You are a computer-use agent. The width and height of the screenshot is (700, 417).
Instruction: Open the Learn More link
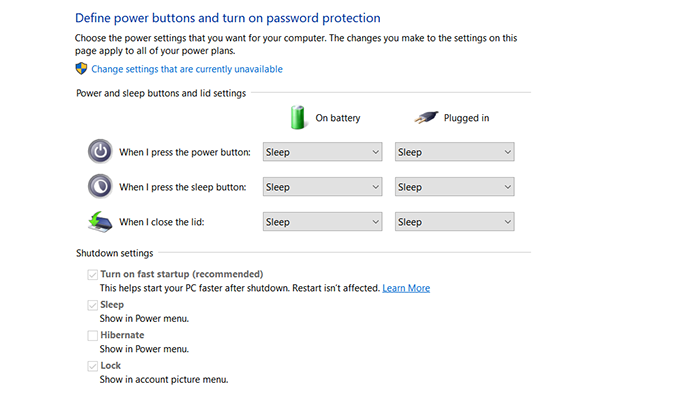[406, 288]
